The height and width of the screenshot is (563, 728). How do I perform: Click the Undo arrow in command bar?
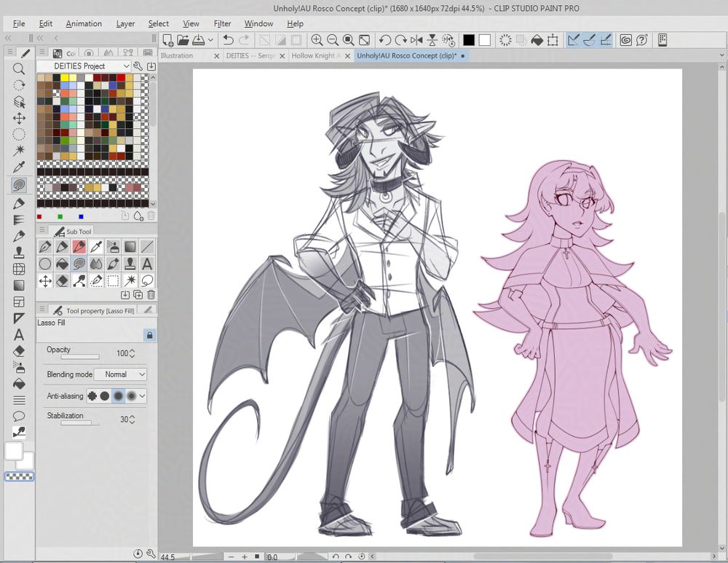click(x=229, y=40)
